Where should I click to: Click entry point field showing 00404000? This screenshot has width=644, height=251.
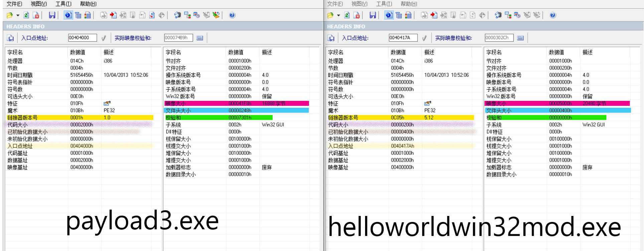tap(83, 38)
